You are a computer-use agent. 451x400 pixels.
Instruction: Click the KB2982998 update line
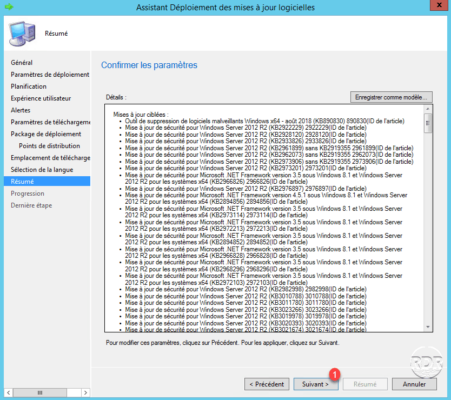246,289
